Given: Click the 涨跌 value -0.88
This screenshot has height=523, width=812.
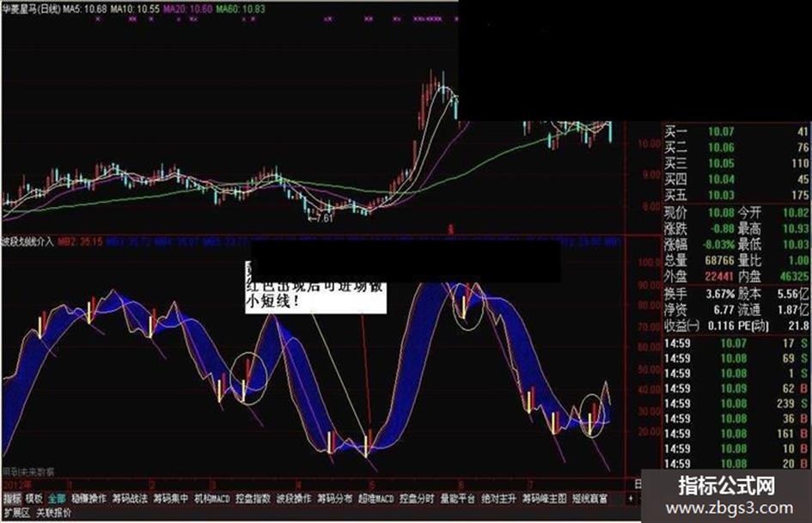Looking at the screenshot, I should [721, 228].
